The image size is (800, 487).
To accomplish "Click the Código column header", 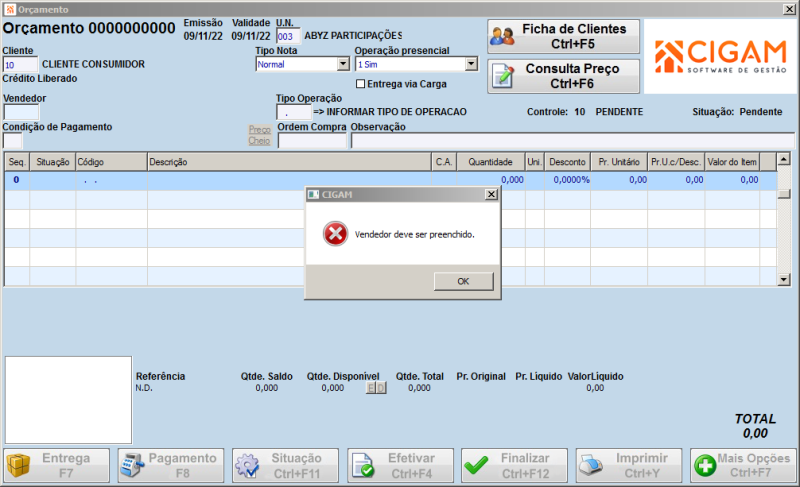I will point(111,162).
